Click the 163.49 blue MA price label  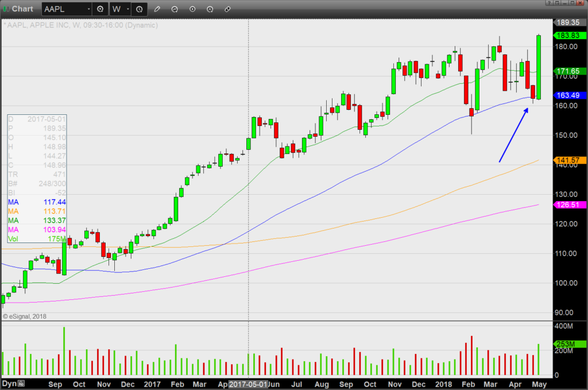[x=570, y=95]
